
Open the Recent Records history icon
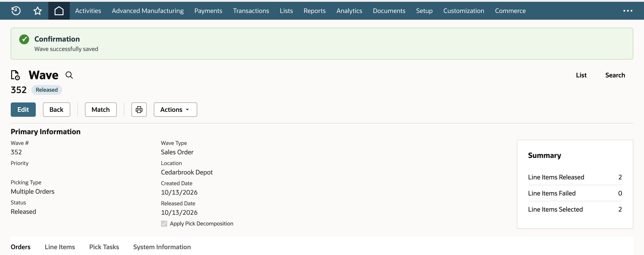(x=16, y=11)
